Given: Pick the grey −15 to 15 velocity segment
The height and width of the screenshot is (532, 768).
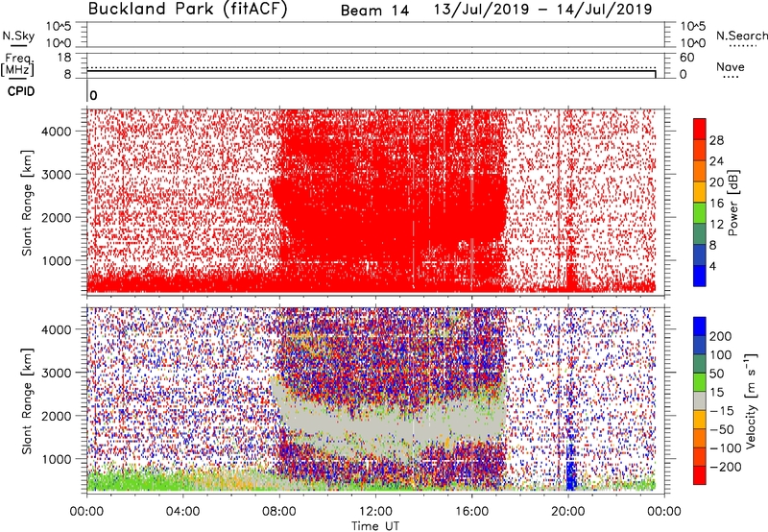Looking at the screenshot, I should 700,400.
